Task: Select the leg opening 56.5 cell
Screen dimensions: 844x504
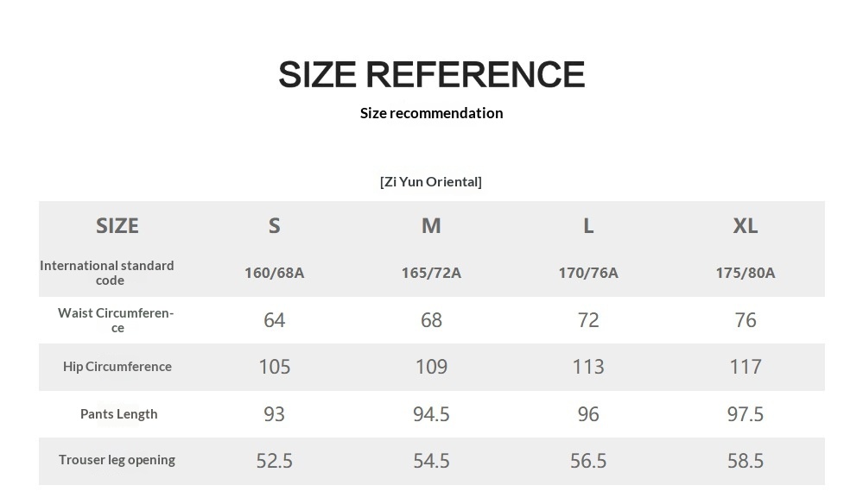Action: coord(588,461)
